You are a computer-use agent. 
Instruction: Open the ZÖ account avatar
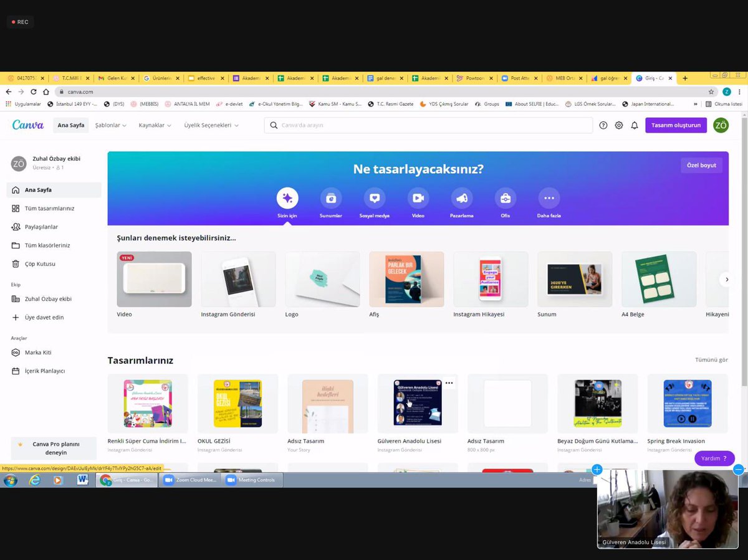click(x=721, y=125)
